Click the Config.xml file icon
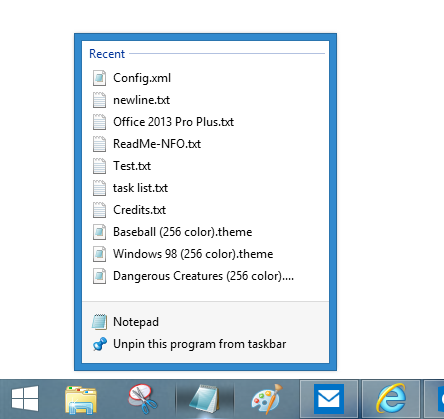The image size is (444, 419). click(x=99, y=78)
